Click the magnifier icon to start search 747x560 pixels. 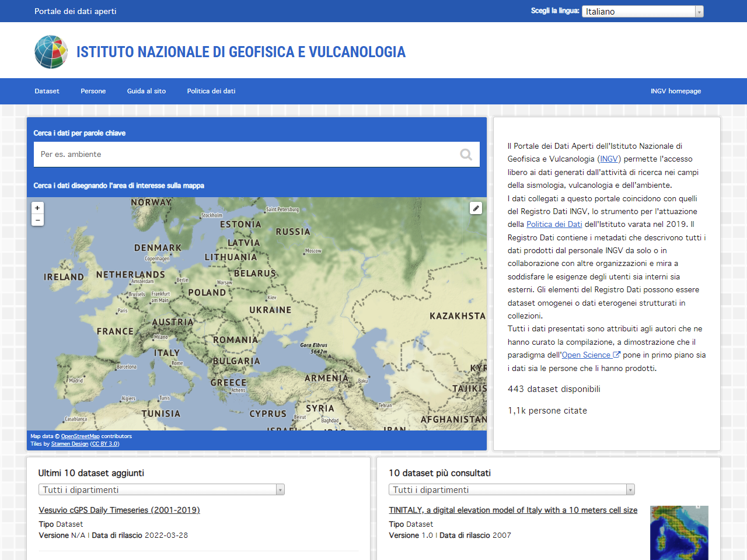click(466, 154)
